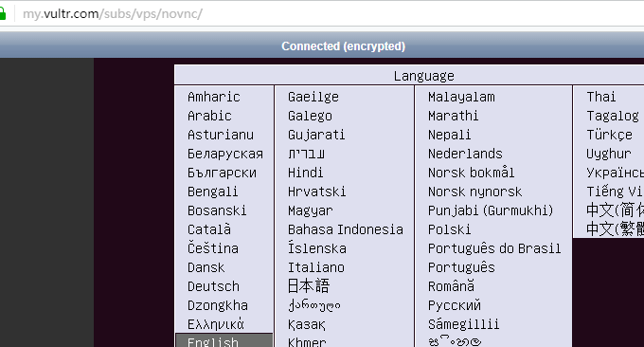The image size is (644, 347).
Task: Select Português language
Action: 461,267
